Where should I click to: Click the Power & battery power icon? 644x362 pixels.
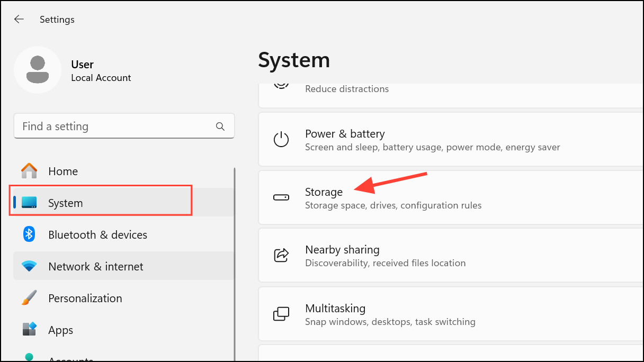(281, 140)
